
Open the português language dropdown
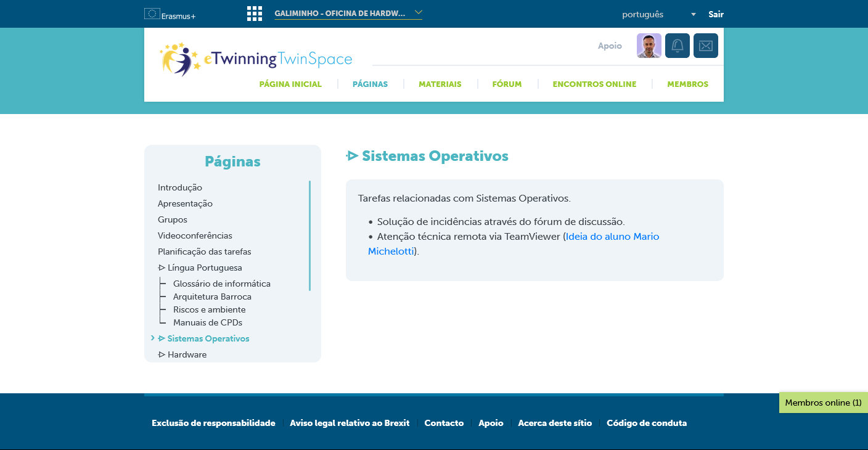coord(659,14)
